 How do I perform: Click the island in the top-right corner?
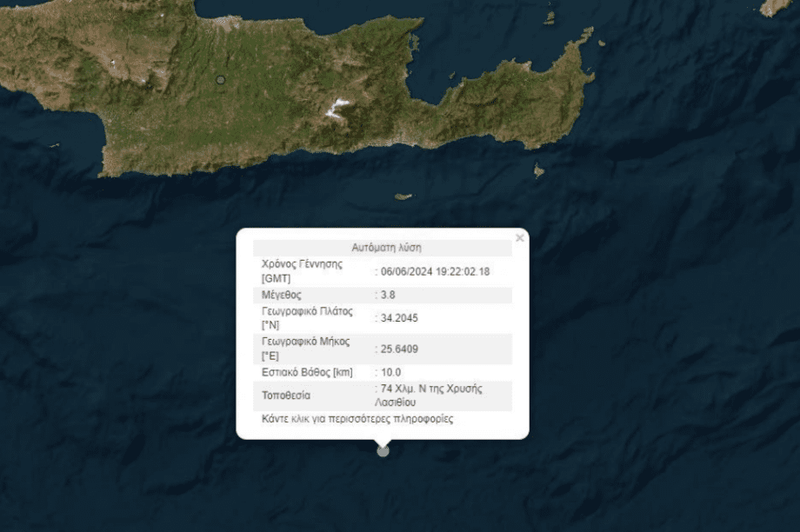pyautogui.click(x=776, y=7)
